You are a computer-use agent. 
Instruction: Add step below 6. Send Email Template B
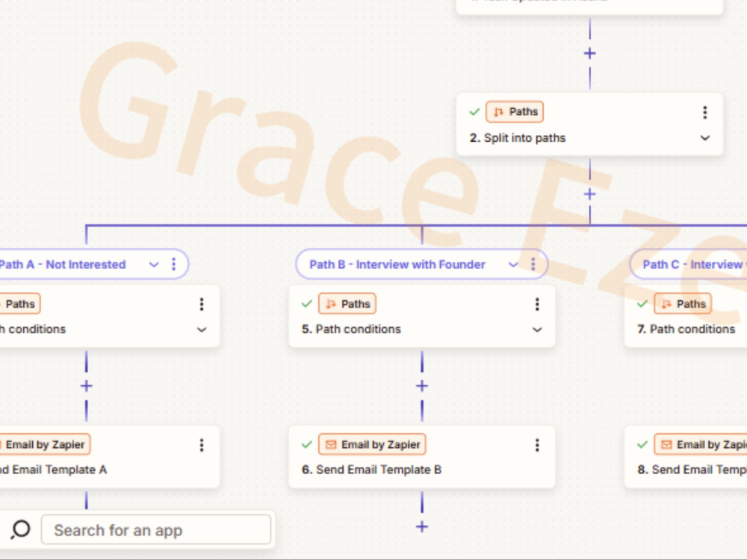tap(421, 526)
